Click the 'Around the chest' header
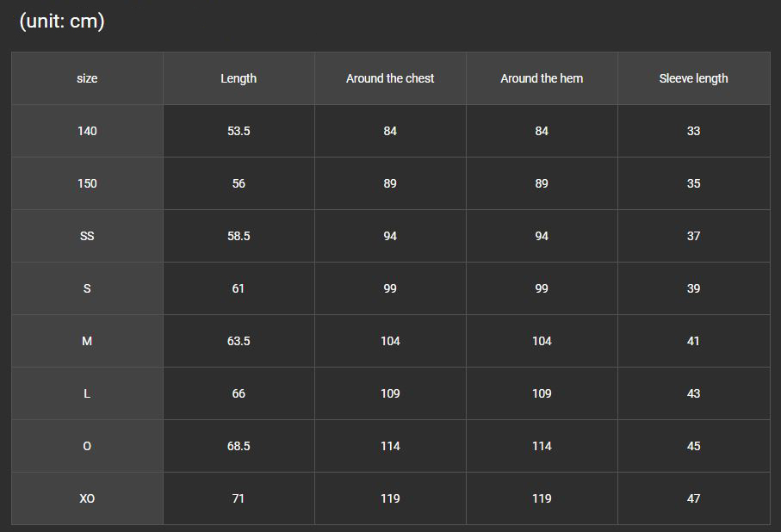 click(x=390, y=78)
